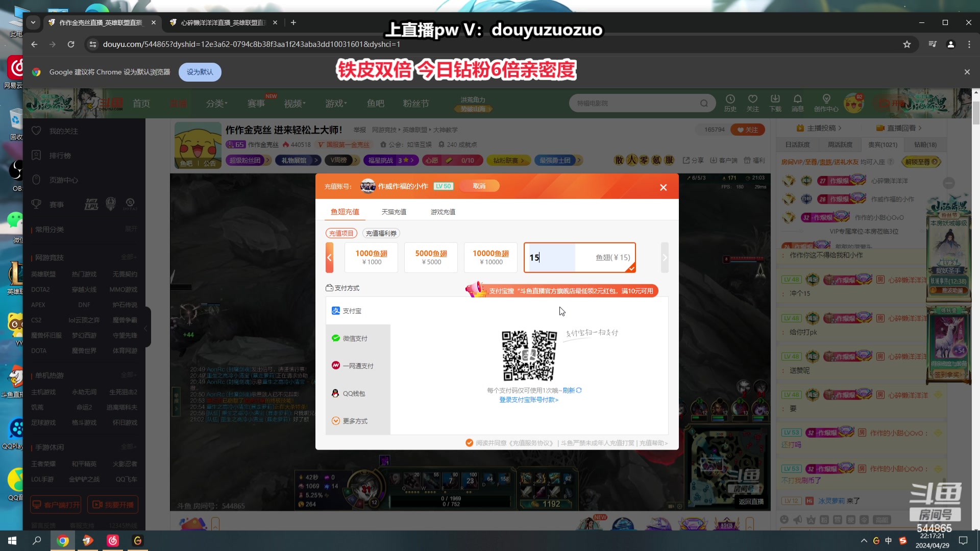
Task: Click the custom amount input showing 15
Action: tap(580, 258)
